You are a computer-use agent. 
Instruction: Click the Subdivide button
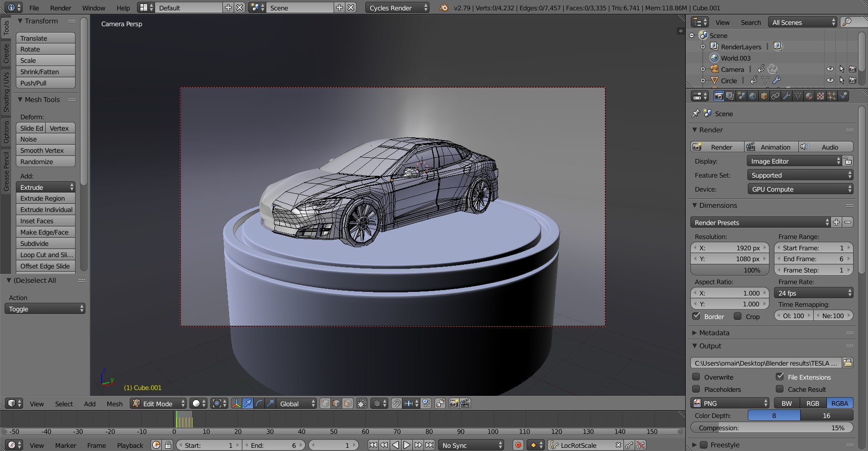(x=45, y=244)
